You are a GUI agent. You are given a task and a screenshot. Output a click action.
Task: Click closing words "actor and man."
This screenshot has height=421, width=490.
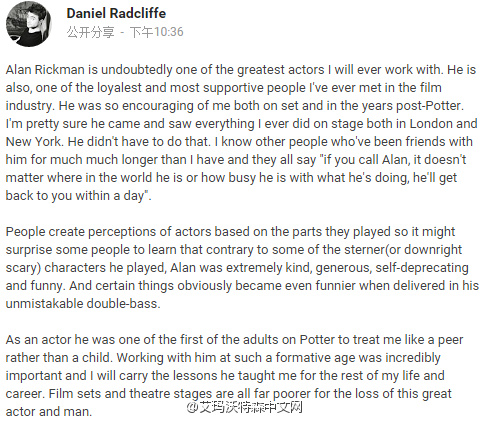pos(49,412)
